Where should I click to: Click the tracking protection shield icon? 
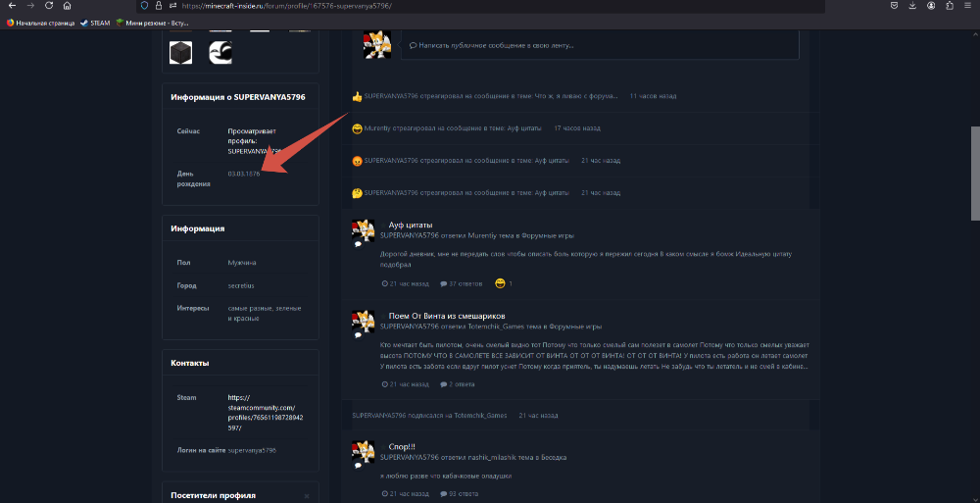tap(144, 6)
